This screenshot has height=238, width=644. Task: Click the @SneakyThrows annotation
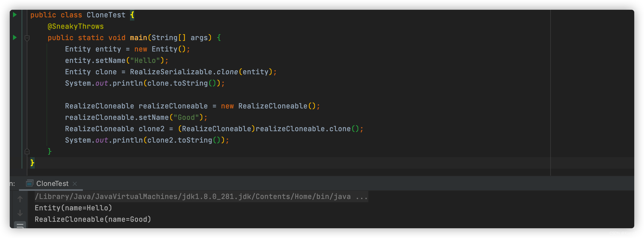tap(76, 26)
